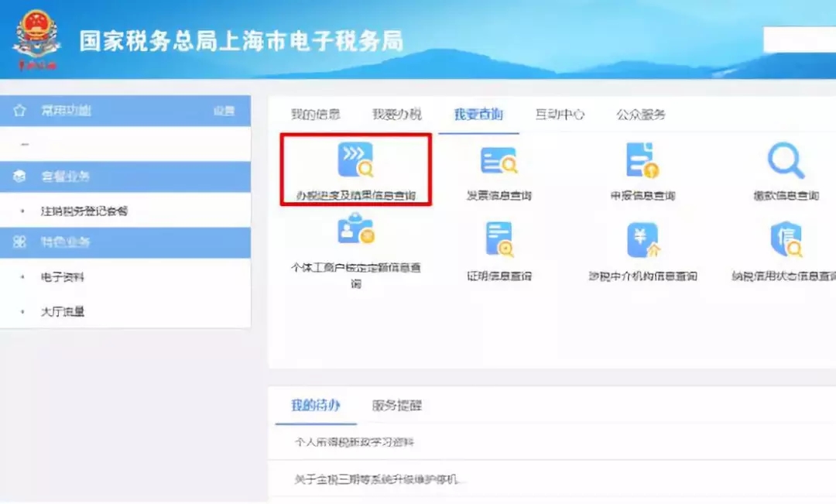
Task: Switch to 公众服务 tab
Action: (x=641, y=114)
